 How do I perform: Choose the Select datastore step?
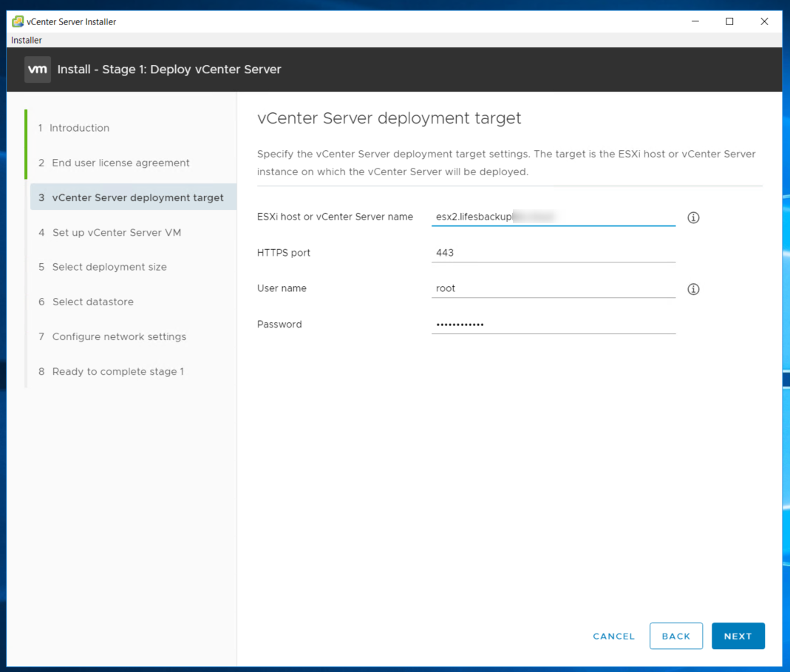pyautogui.click(x=92, y=302)
